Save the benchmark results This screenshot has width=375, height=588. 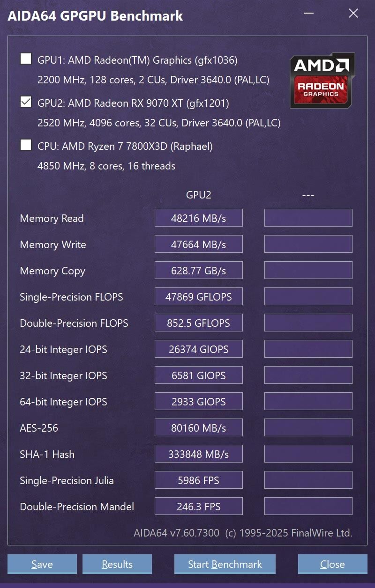tap(42, 564)
